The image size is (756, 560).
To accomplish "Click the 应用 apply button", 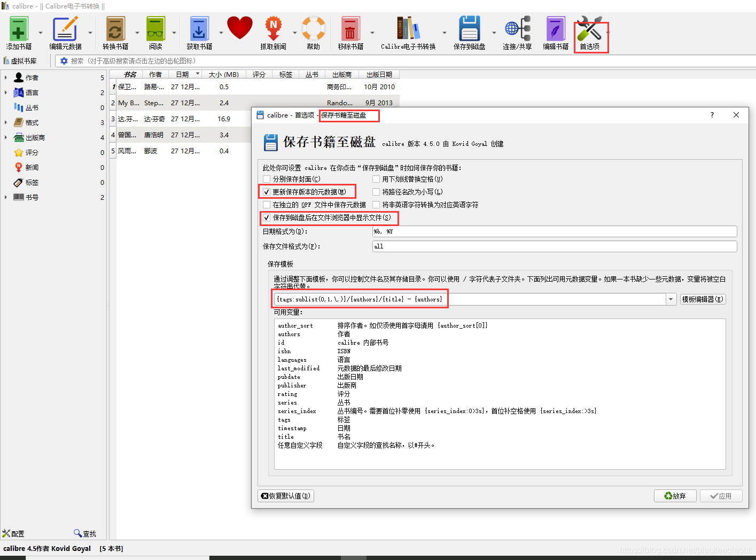I will (x=721, y=496).
